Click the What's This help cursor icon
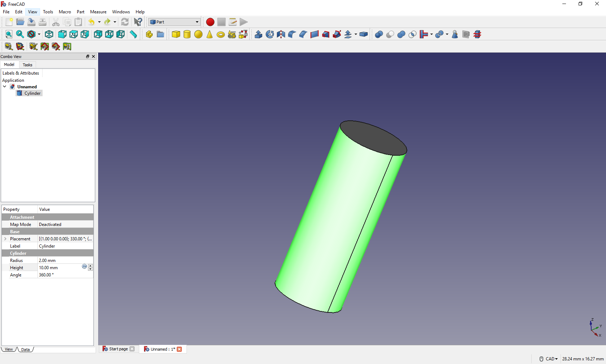The height and width of the screenshot is (364, 606). [138, 22]
